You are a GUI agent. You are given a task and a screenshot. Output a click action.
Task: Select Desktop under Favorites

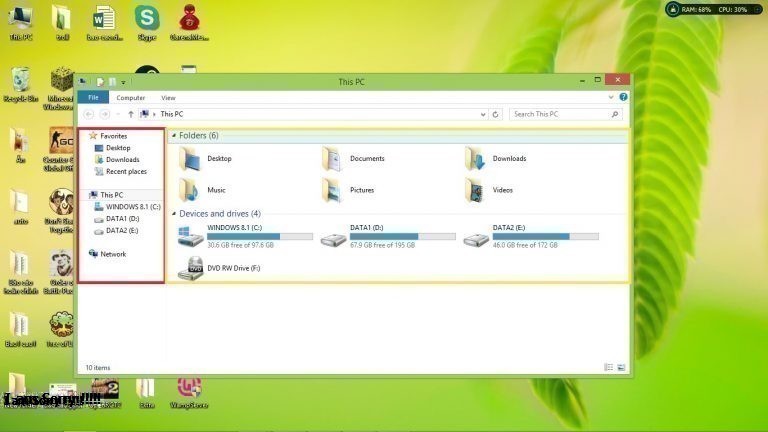click(118, 147)
